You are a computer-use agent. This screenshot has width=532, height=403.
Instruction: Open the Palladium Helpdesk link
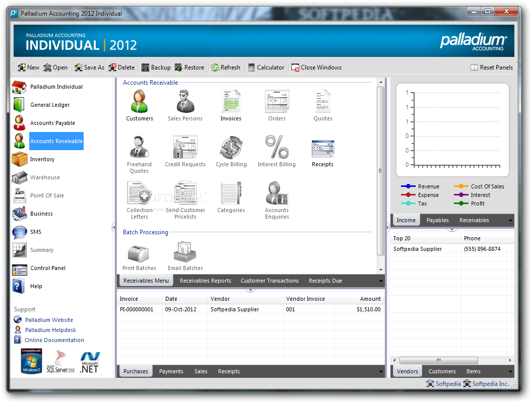click(50, 330)
